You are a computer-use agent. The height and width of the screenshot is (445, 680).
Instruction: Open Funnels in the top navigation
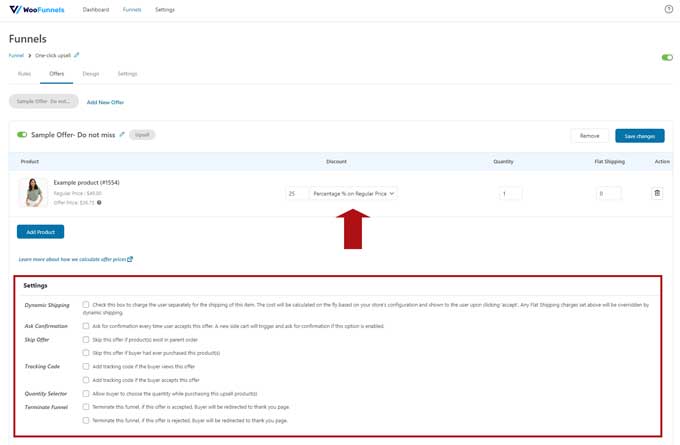coord(132,10)
